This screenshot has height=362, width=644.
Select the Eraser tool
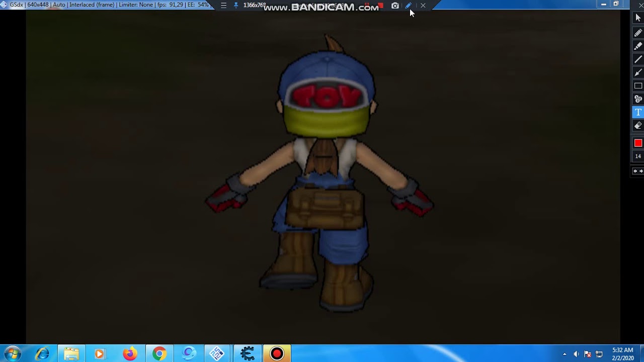[638, 126]
